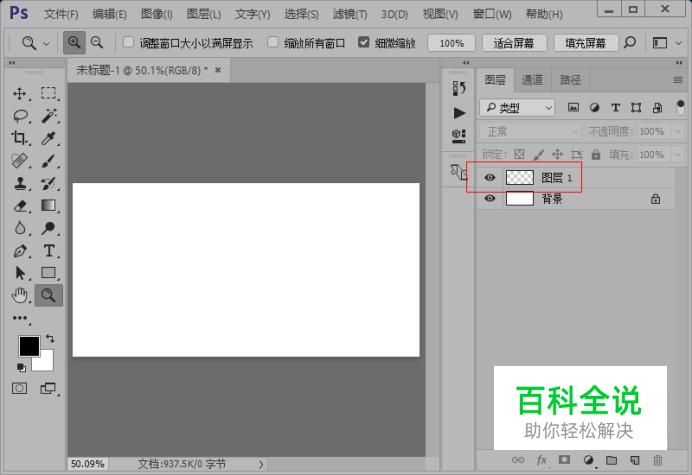This screenshot has width=692, height=475.
Task: Click the 100% zoom button
Action: point(451,43)
